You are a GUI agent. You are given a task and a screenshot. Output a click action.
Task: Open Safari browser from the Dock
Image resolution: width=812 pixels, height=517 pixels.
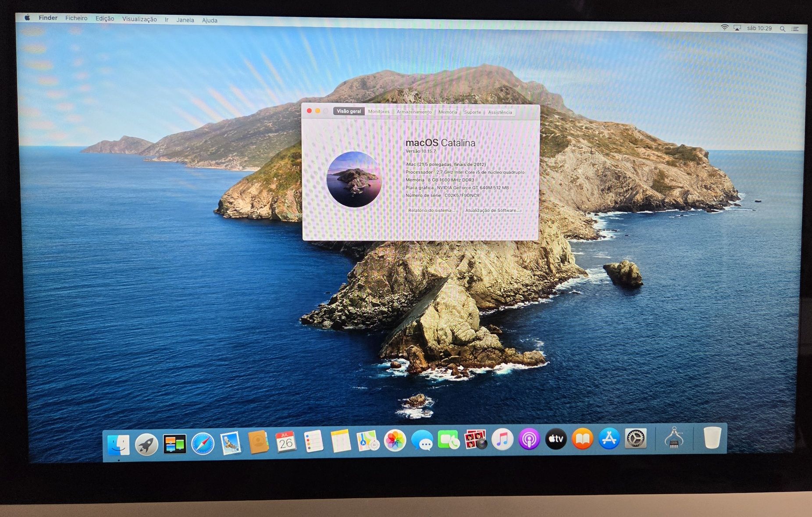point(203,444)
